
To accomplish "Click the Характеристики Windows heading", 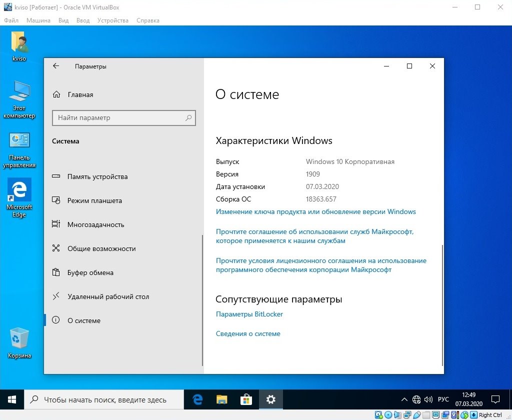I will pyautogui.click(x=274, y=141).
